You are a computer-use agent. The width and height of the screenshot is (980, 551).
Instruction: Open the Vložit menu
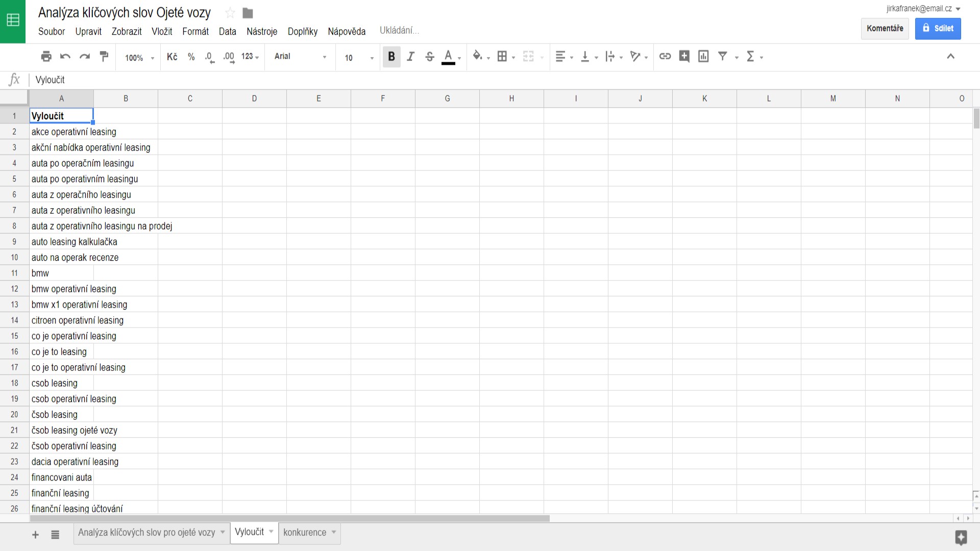pyautogui.click(x=162, y=32)
